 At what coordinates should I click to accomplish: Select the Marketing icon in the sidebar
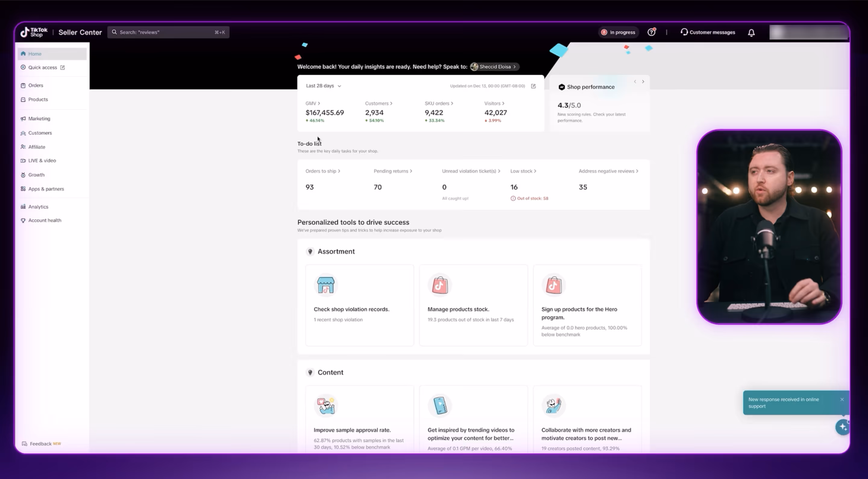(23, 118)
